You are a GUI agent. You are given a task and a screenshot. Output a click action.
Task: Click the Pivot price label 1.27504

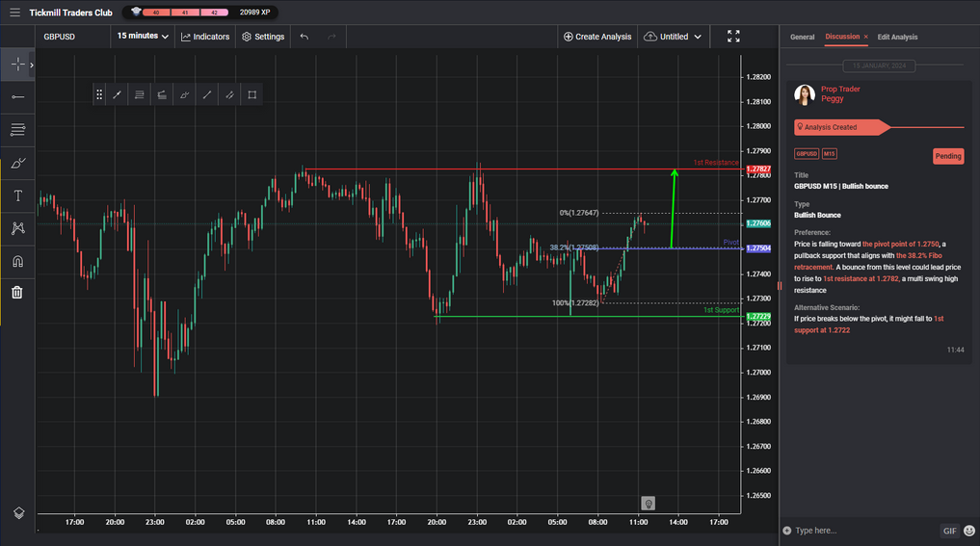(758, 248)
